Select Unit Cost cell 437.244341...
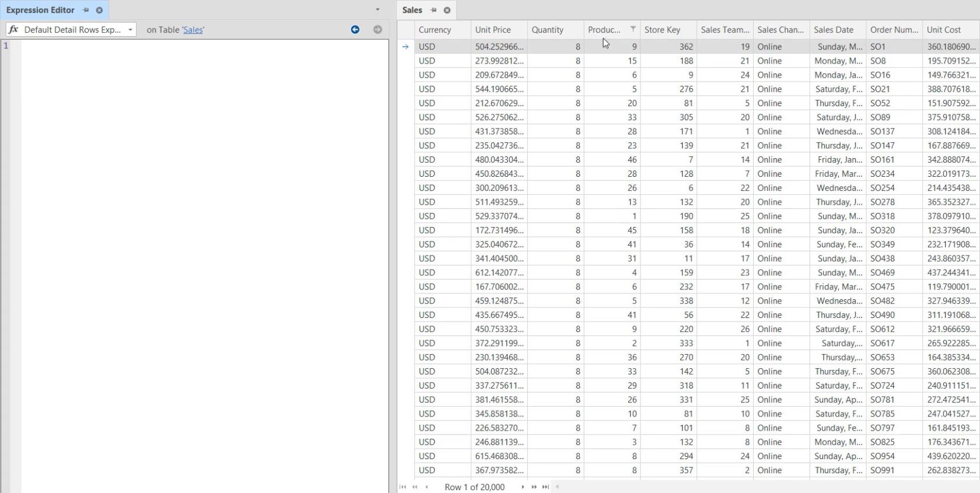Viewport: 980px width, 493px height. coord(951,272)
